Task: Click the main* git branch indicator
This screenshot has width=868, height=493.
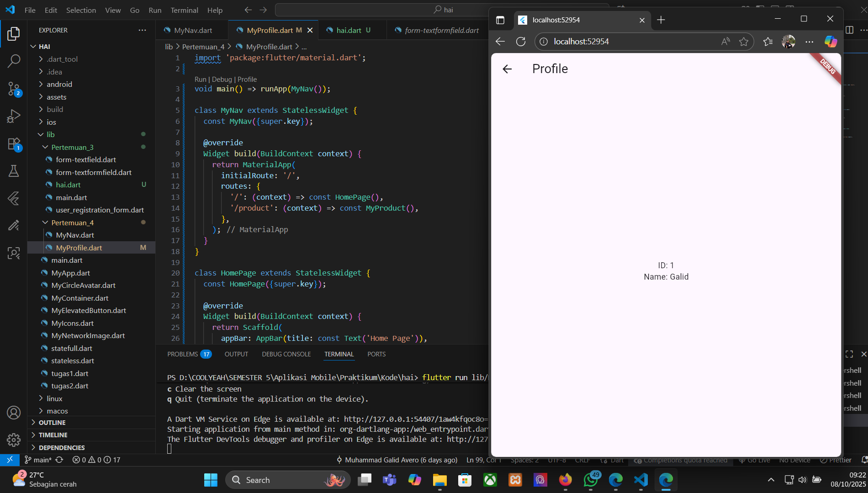Action: 38,460
